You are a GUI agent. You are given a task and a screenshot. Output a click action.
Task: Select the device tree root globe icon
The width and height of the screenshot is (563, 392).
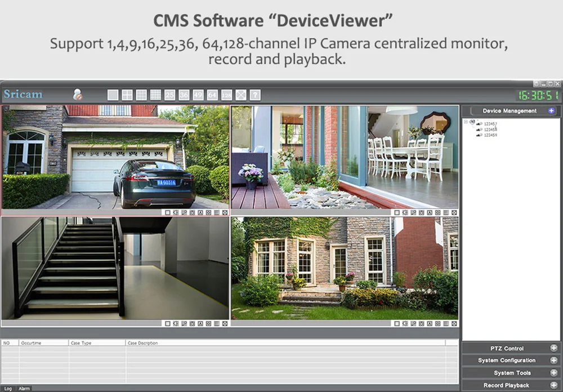point(472,122)
